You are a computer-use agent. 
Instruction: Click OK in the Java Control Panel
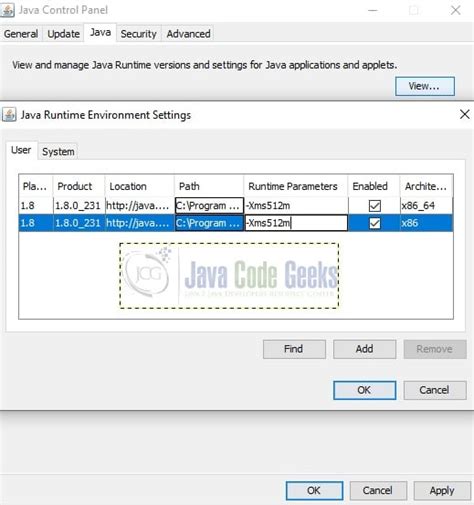[x=314, y=491]
